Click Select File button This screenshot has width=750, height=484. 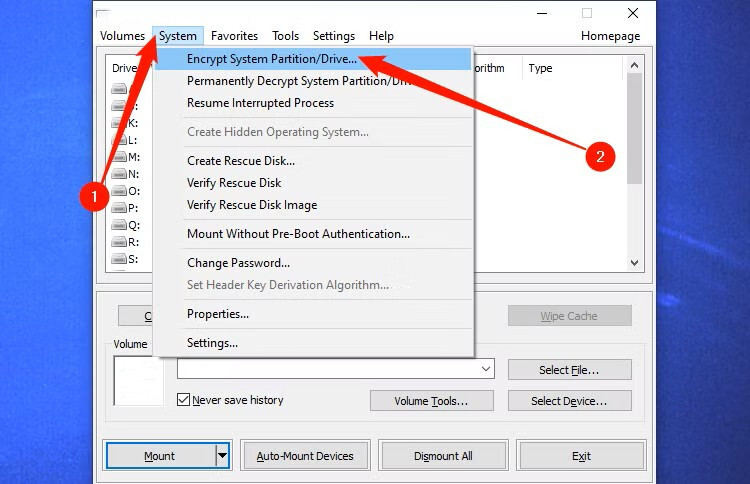(569, 370)
